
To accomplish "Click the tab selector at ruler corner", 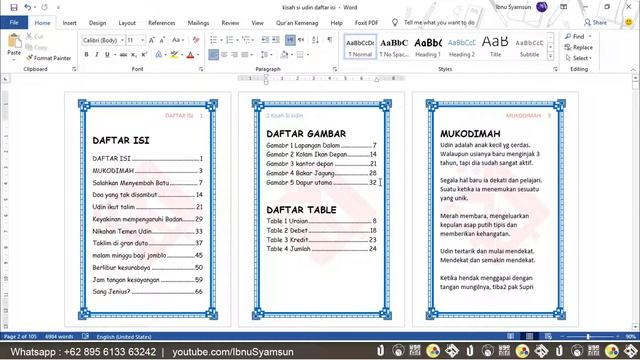I will tap(5, 78).
